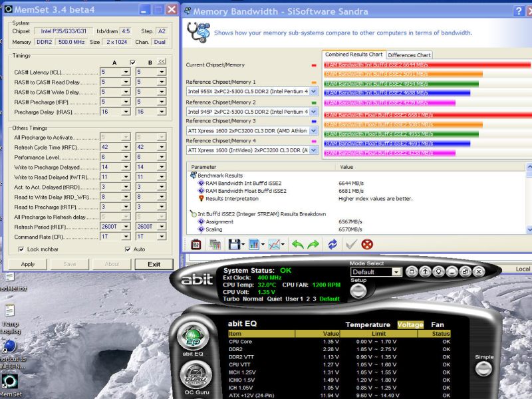This screenshot has width=532, height=399.
Task: Select RAM Bandwidth Int Buff'd iSSE2 row
Action: point(243,184)
